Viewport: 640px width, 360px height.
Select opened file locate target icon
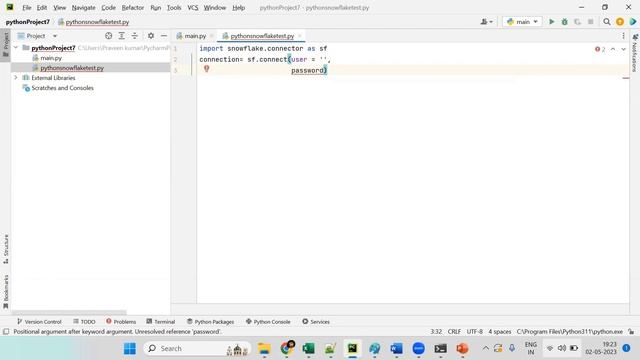tap(109, 36)
